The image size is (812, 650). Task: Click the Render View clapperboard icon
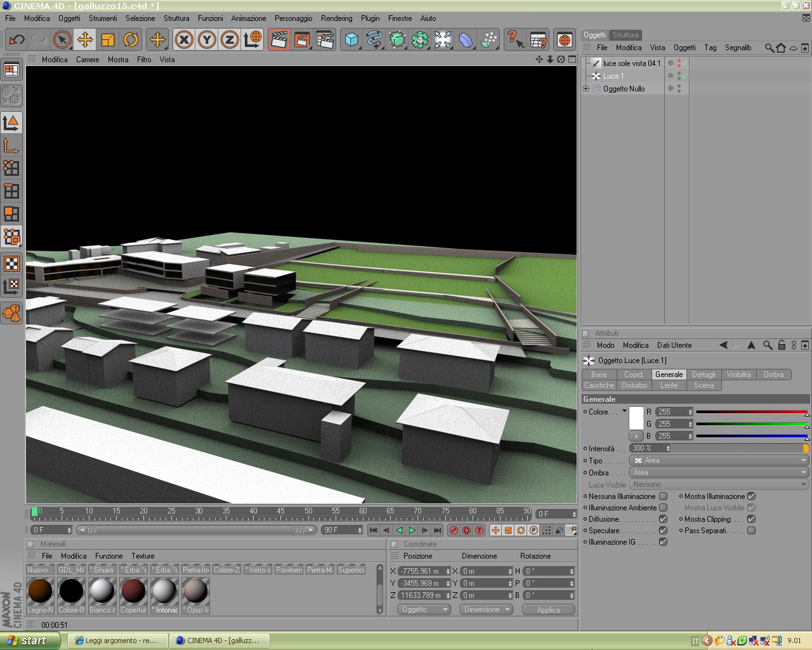pos(279,40)
